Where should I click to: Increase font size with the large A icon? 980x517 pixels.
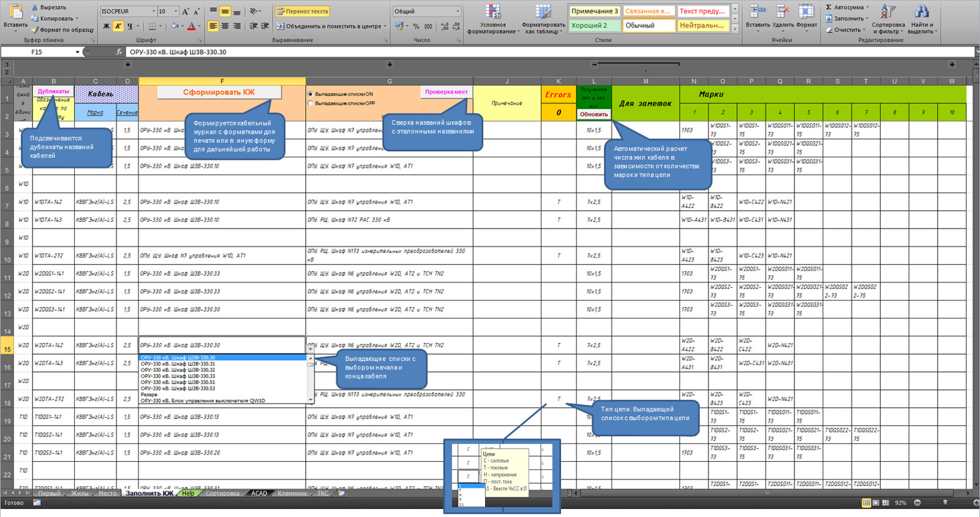tap(186, 12)
